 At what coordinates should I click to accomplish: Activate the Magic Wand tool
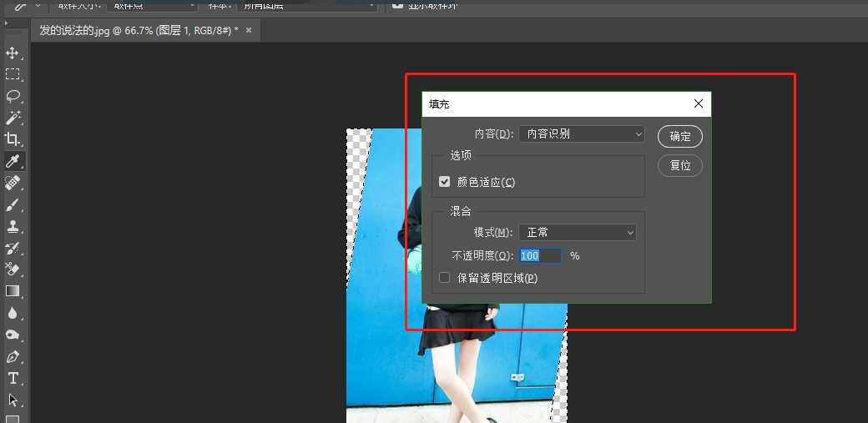(x=13, y=118)
